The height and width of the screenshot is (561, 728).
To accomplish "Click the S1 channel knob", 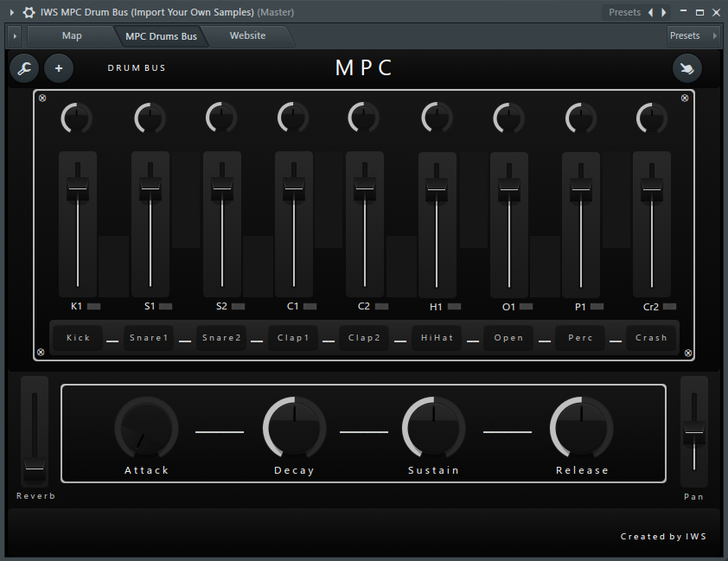I will 150,118.
